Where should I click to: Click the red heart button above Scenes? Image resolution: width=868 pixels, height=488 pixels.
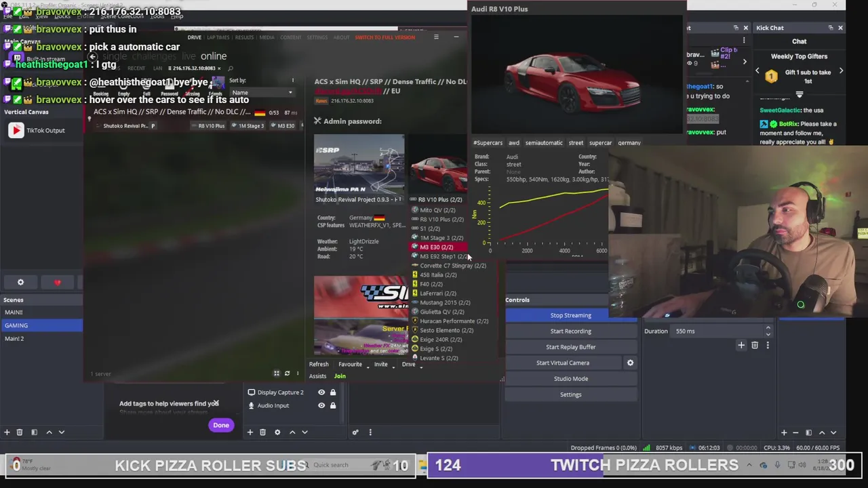tap(58, 282)
